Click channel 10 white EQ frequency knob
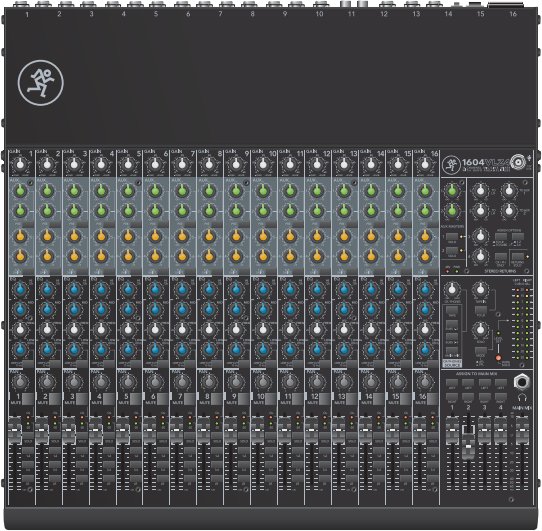The width and height of the screenshot is (542, 531). tap(263, 329)
